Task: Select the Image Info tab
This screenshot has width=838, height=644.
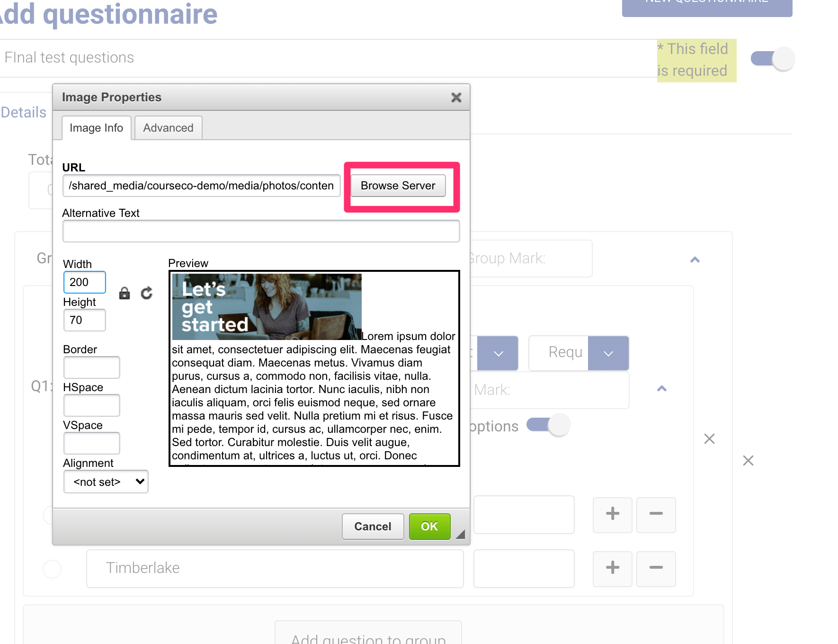Action: tap(96, 128)
